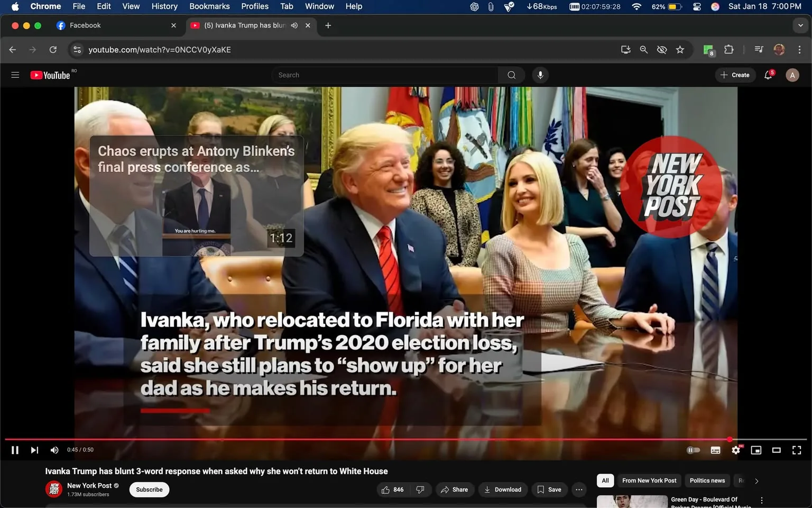Viewport: 812px width, 508px height.
Task: Activate miniplayer mode
Action: [x=756, y=450]
